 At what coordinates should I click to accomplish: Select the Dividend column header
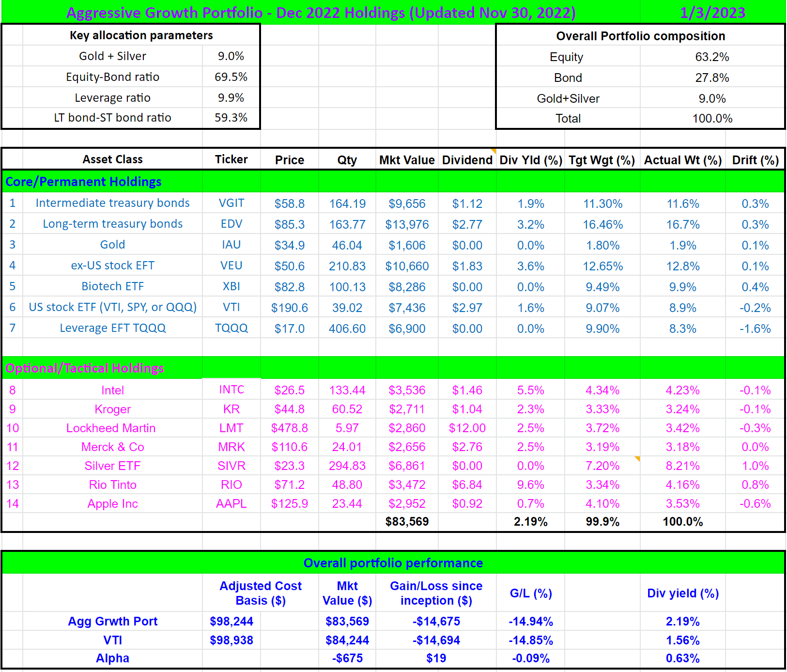(467, 160)
